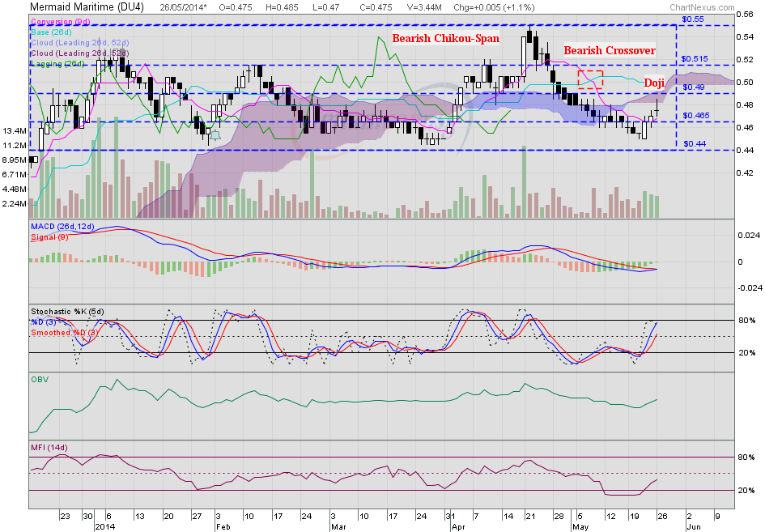
Task: Click the $0.44 support level label
Action: click(x=695, y=143)
